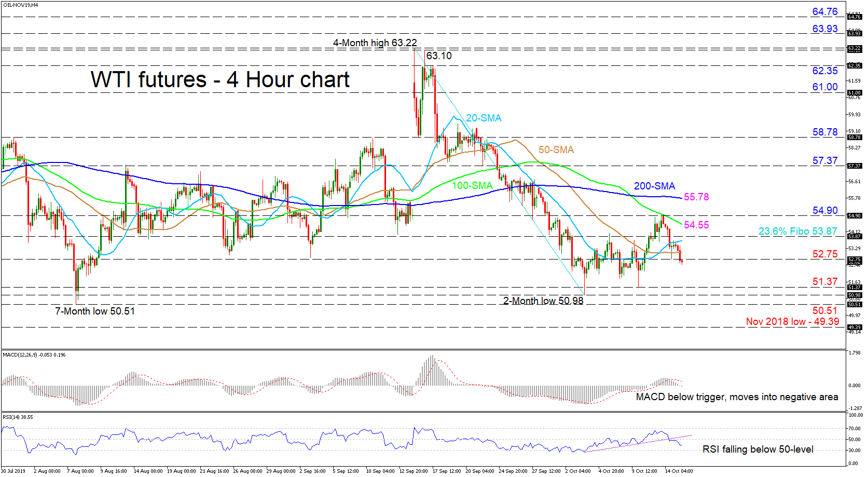
Task: Click the 61.00 resistance level label
Action: (x=825, y=87)
